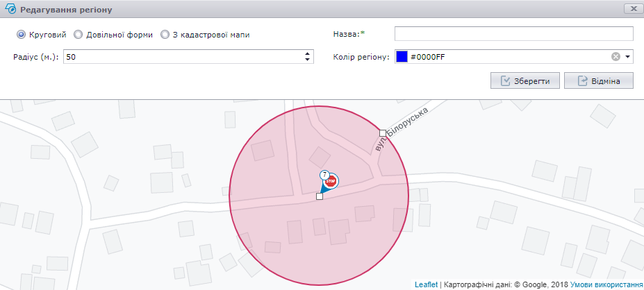The image size is (644, 290).
Task: Select the Круговий radio button
Action: [x=21, y=35]
